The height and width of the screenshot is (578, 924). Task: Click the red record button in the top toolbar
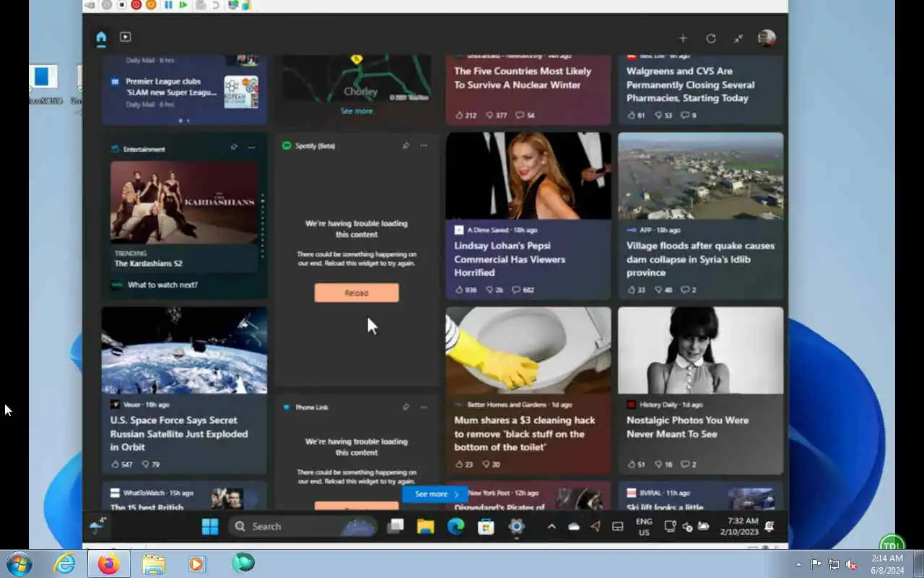136,5
